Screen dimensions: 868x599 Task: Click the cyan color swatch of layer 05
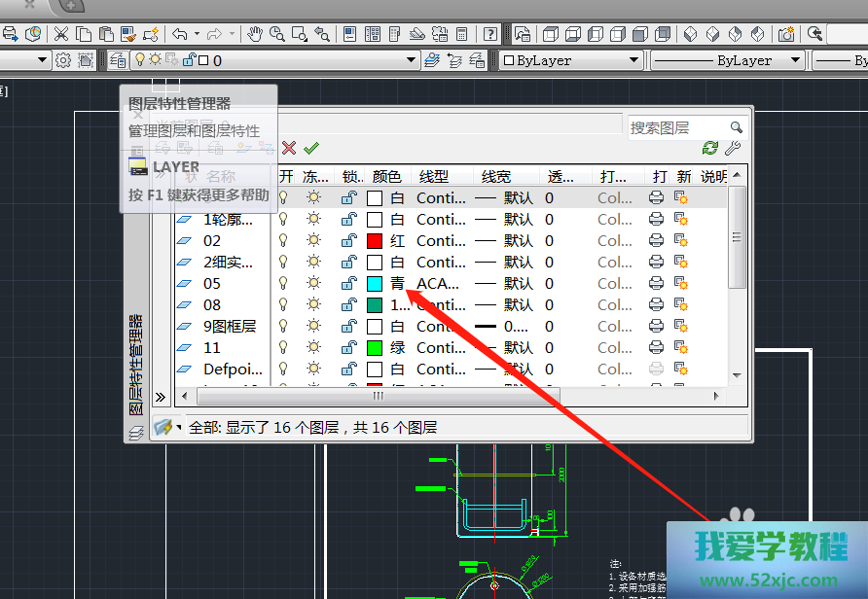pos(375,284)
